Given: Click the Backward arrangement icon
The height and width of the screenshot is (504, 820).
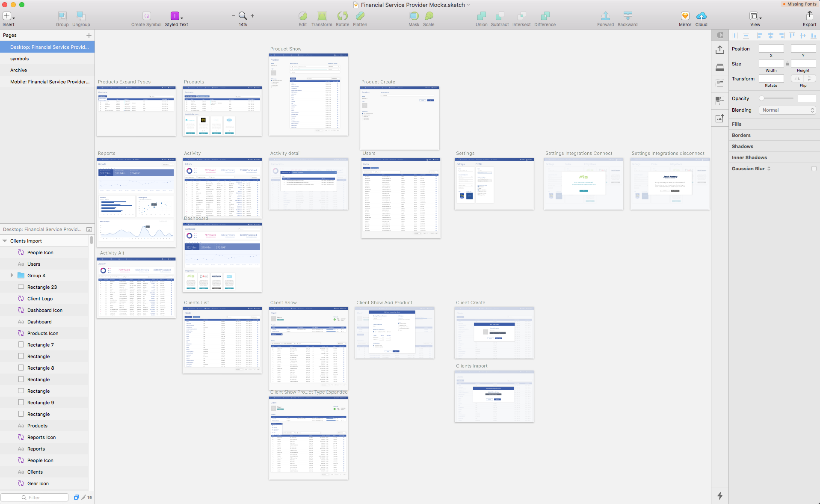Looking at the screenshot, I should (x=628, y=16).
